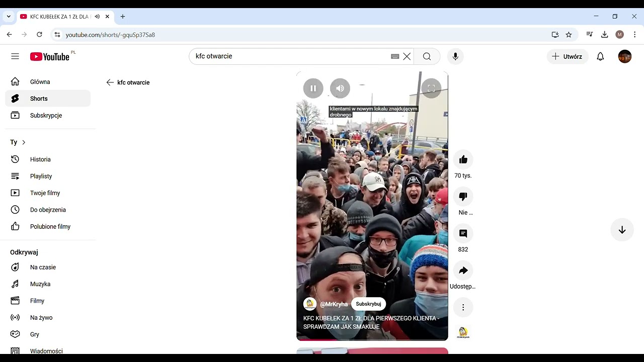
Task: Open media controls icon in toolbar
Action: (589, 35)
